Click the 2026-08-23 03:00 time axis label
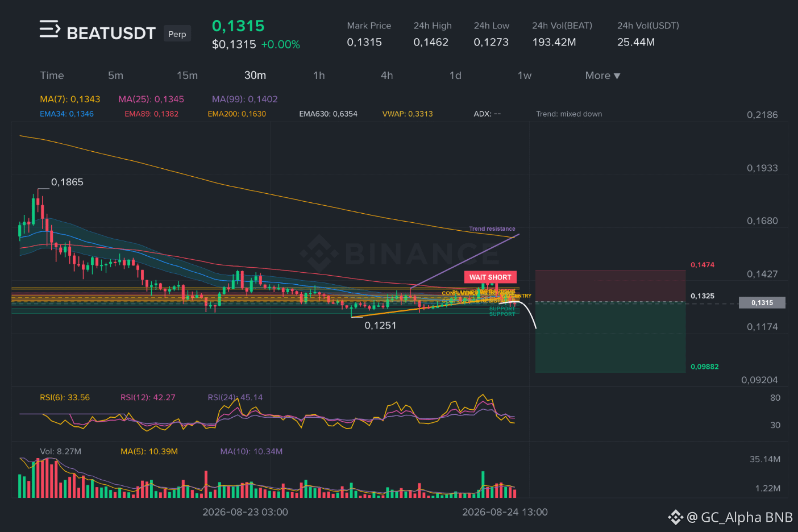 click(245, 512)
